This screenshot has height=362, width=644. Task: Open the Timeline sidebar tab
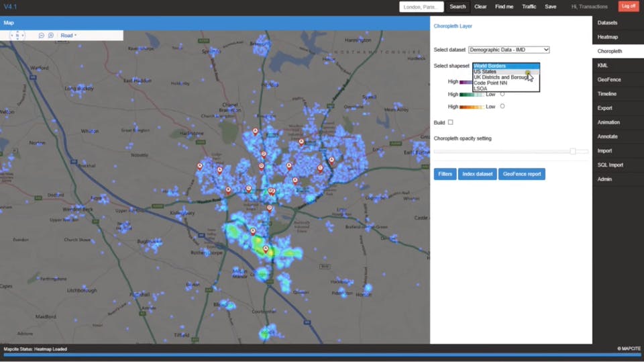point(607,94)
